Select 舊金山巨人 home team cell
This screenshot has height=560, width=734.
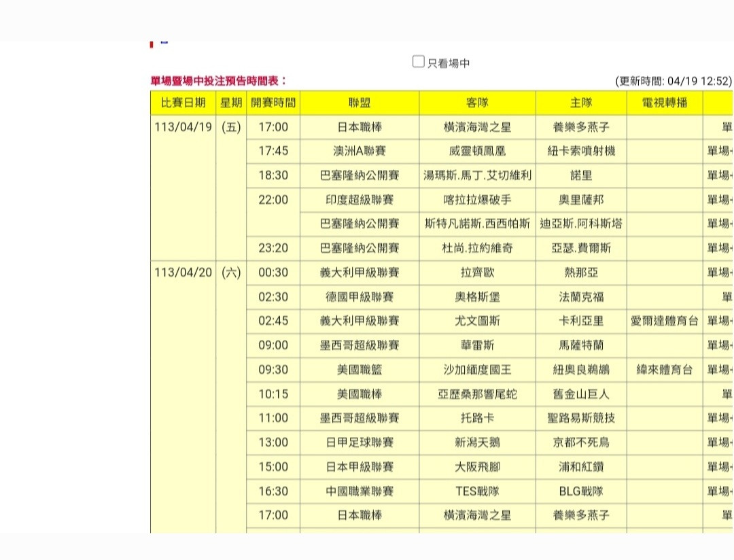click(x=581, y=393)
